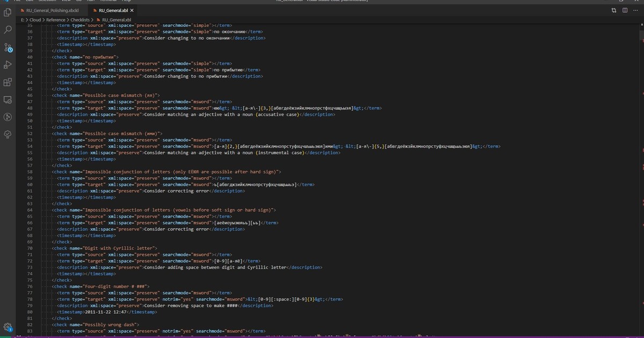644x338 pixels.
Task: Open the Search view in activity bar
Action: tap(8, 30)
